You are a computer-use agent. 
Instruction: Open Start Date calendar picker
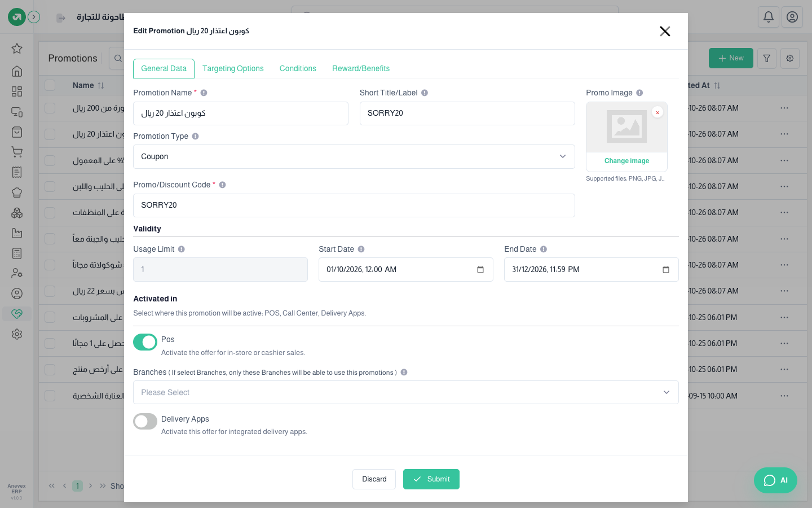coord(480,270)
